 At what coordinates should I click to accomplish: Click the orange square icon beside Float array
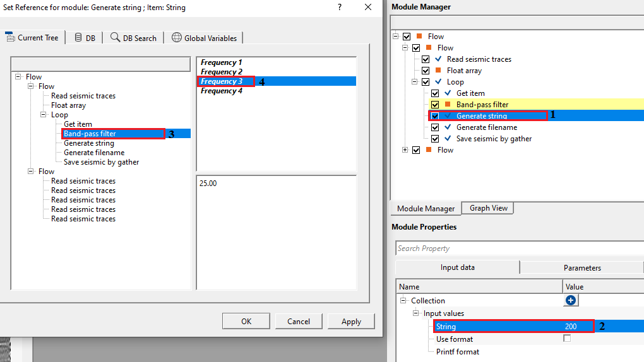[438, 71]
